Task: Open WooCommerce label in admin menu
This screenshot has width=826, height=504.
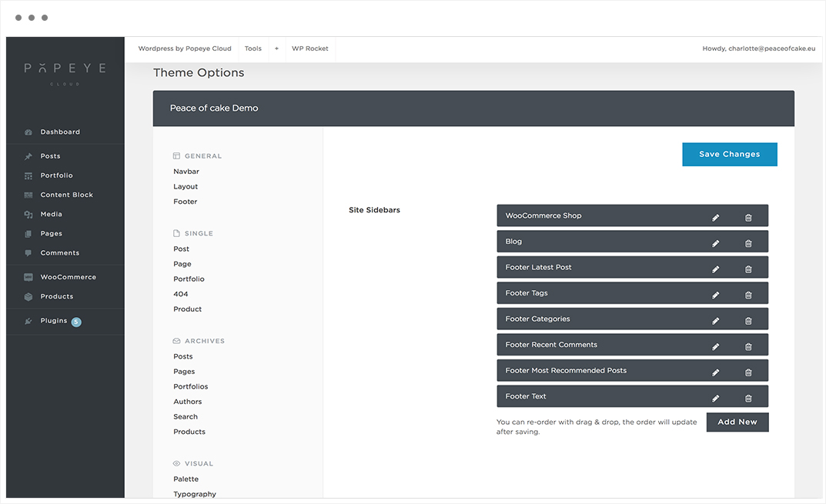Action: click(69, 277)
